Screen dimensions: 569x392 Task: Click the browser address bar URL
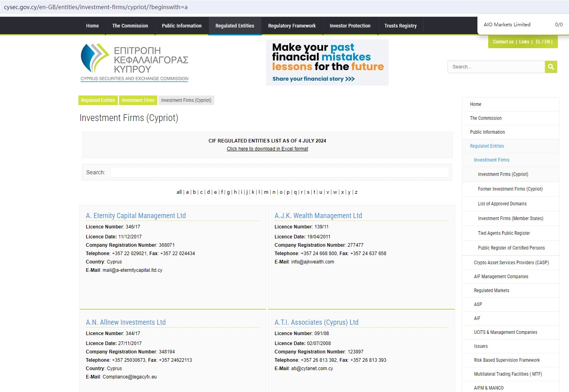point(96,7)
